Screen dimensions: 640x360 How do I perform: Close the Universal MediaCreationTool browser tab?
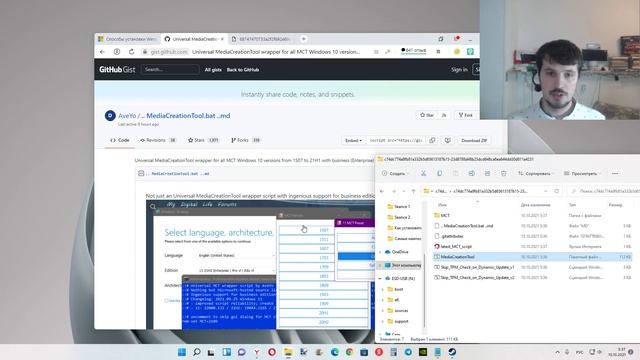click(x=222, y=39)
